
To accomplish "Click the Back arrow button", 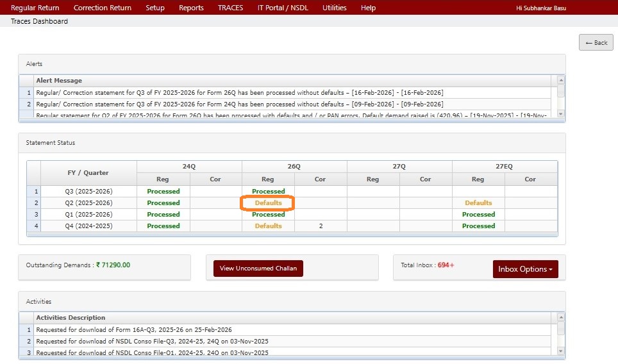I will [596, 43].
